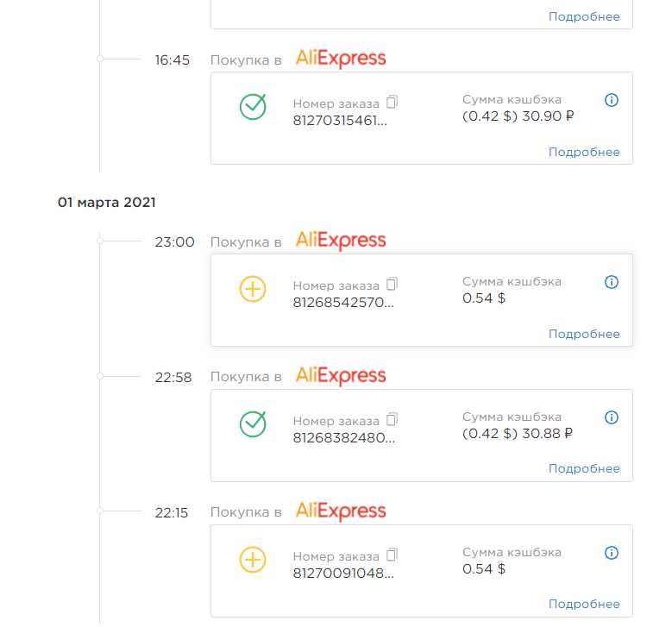
Task: Open Подробнее for 16:45 AliExpress purchase
Action: tap(584, 152)
